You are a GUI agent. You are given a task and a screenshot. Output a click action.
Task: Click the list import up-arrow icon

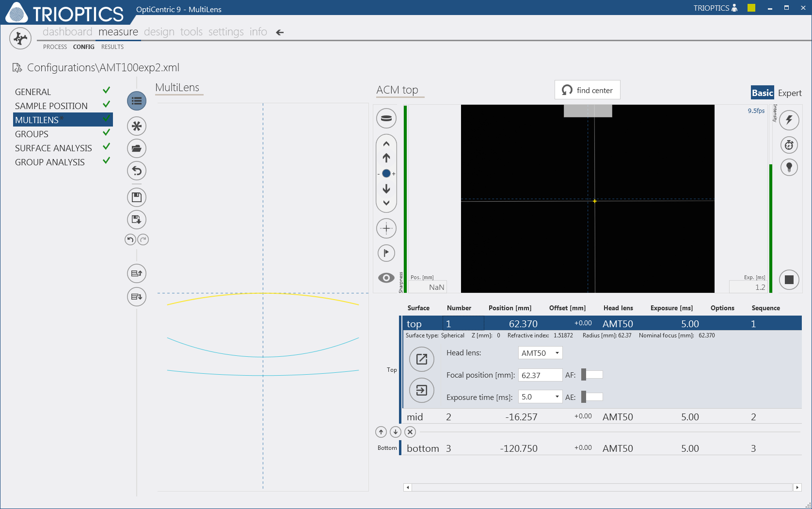pyautogui.click(x=137, y=273)
